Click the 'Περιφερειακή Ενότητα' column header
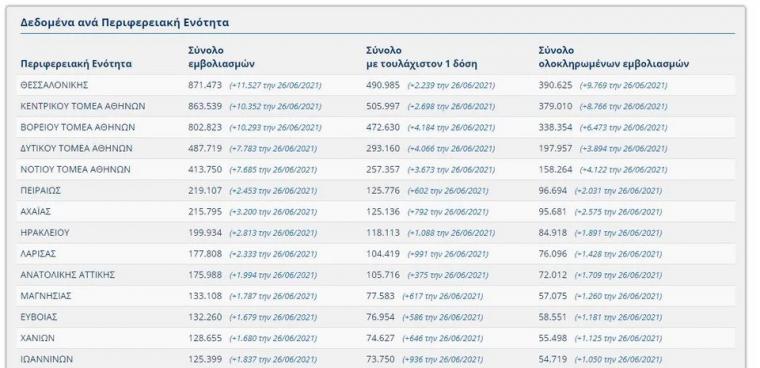 76,64
